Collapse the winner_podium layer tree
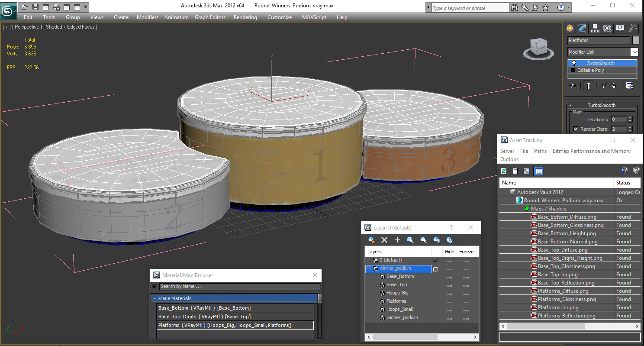644x346 pixels. [x=368, y=269]
